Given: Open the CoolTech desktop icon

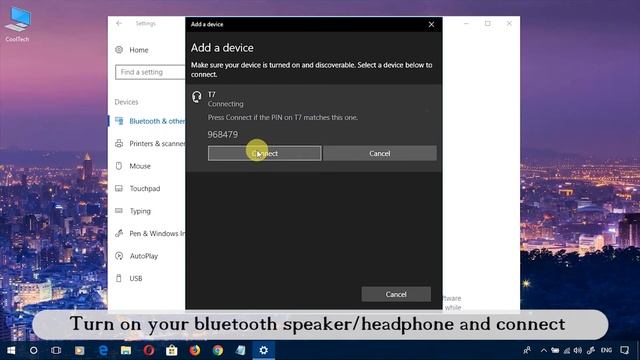Looking at the screenshot, I should 17,24.
